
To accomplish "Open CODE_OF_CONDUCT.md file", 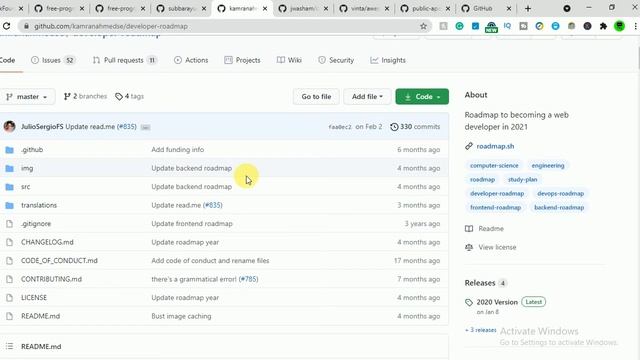I will 59,261.
